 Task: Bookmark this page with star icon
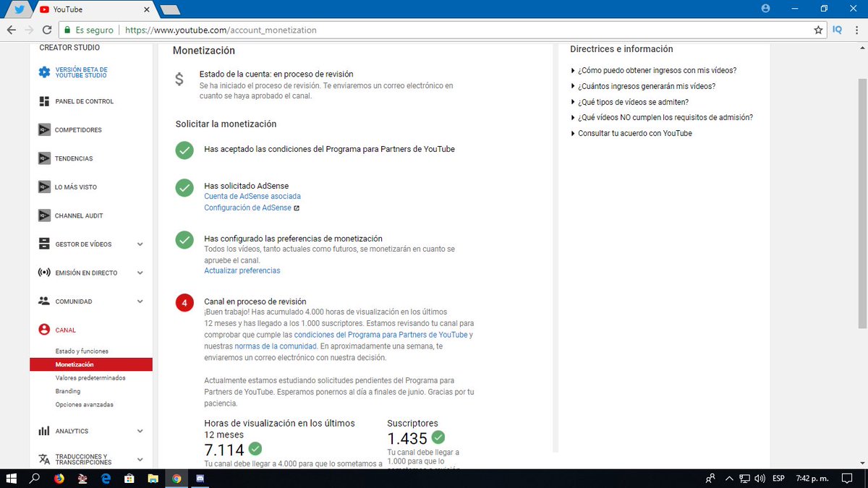coord(818,30)
